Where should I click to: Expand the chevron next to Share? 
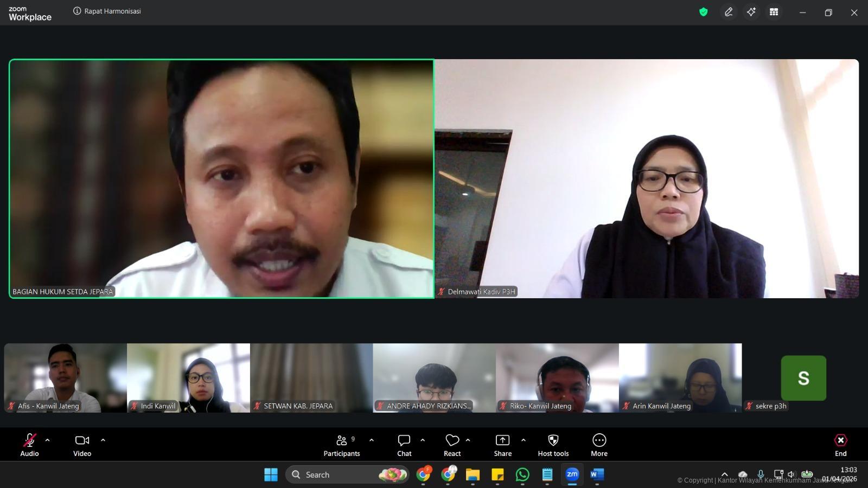click(x=524, y=440)
